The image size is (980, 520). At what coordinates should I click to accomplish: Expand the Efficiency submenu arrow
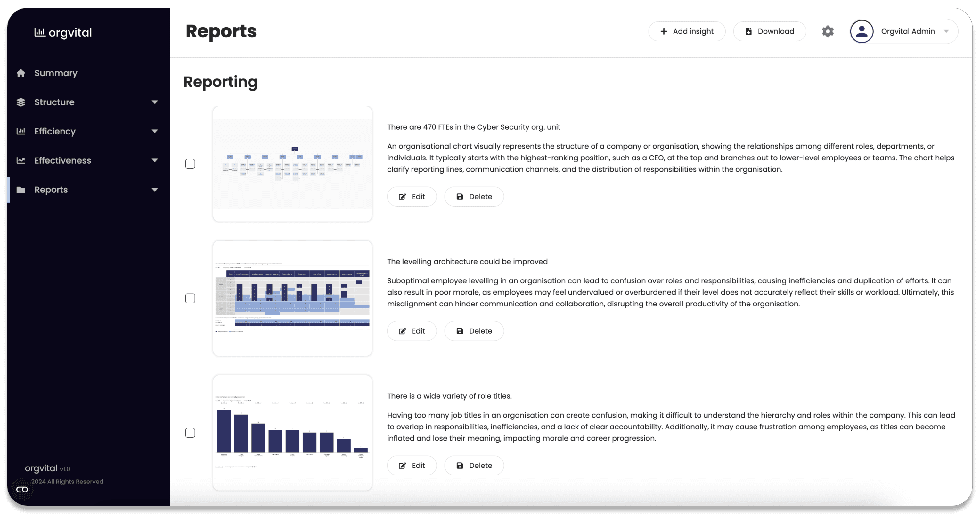coord(154,131)
